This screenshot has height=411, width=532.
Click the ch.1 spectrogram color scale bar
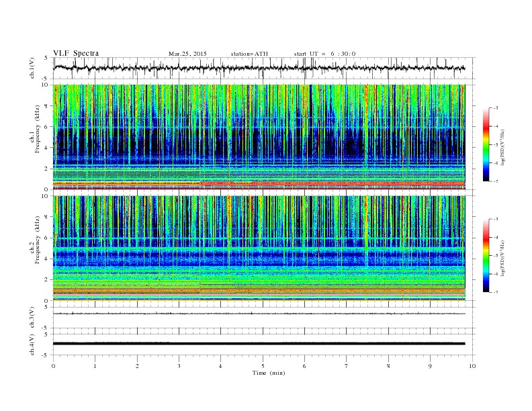486,144
